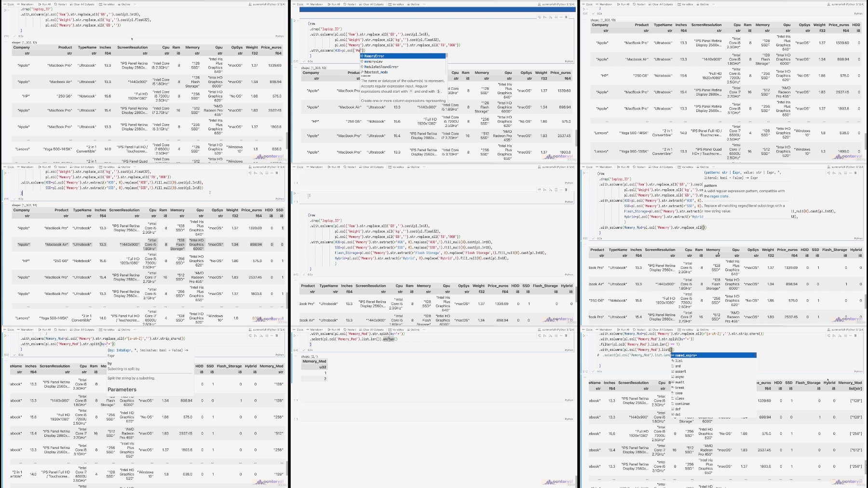This screenshot has width=868, height=488.
Task: Toggle Outline view in the top-right frame
Action: pyautogui.click(x=703, y=4)
